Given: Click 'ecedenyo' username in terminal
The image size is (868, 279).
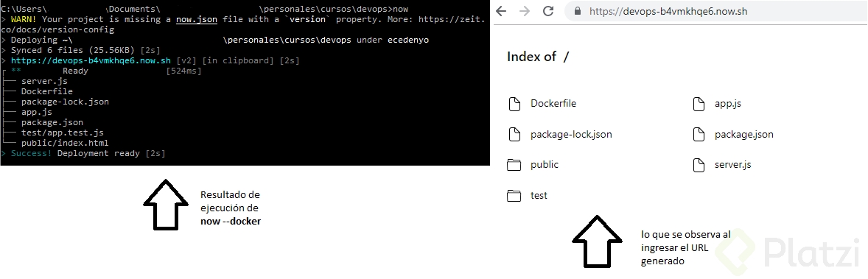Looking at the screenshot, I should pyautogui.click(x=408, y=40).
